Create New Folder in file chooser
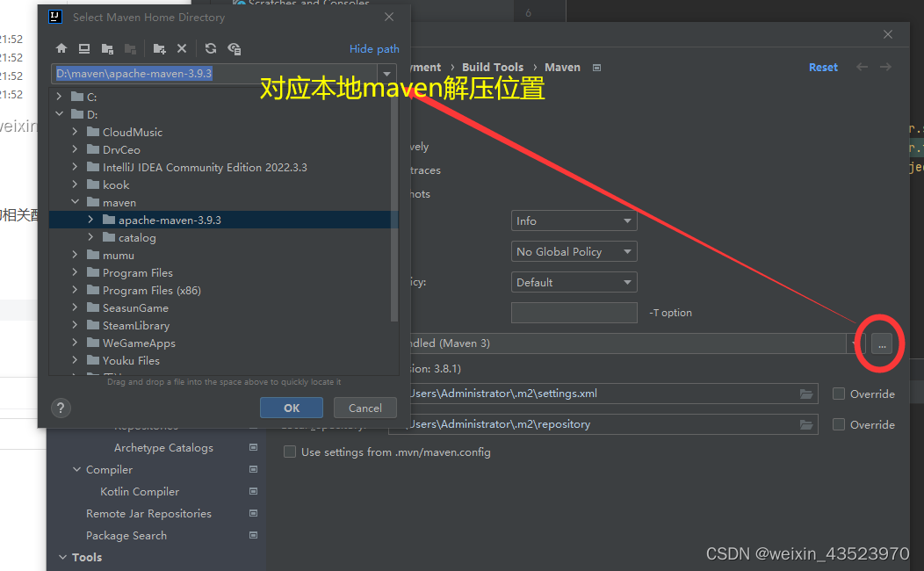 pyautogui.click(x=159, y=48)
